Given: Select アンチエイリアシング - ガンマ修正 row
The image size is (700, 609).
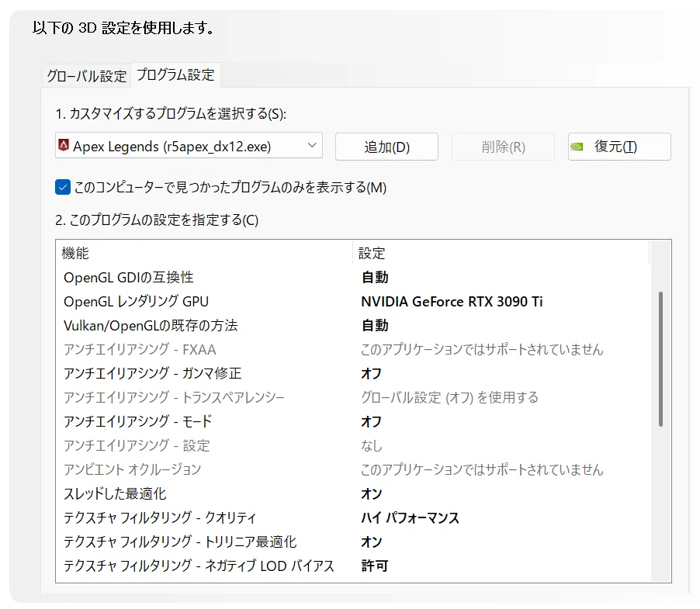Looking at the screenshot, I should click(x=352, y=373).
